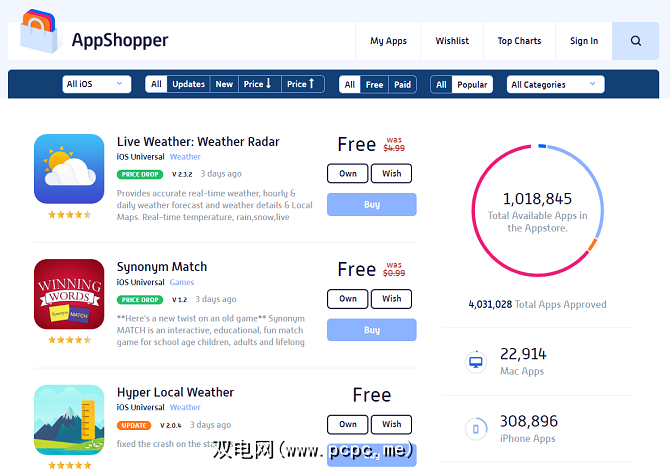The image size is (670, 473).
Task: Go to My Apps
Action: [x=388, y=41]
